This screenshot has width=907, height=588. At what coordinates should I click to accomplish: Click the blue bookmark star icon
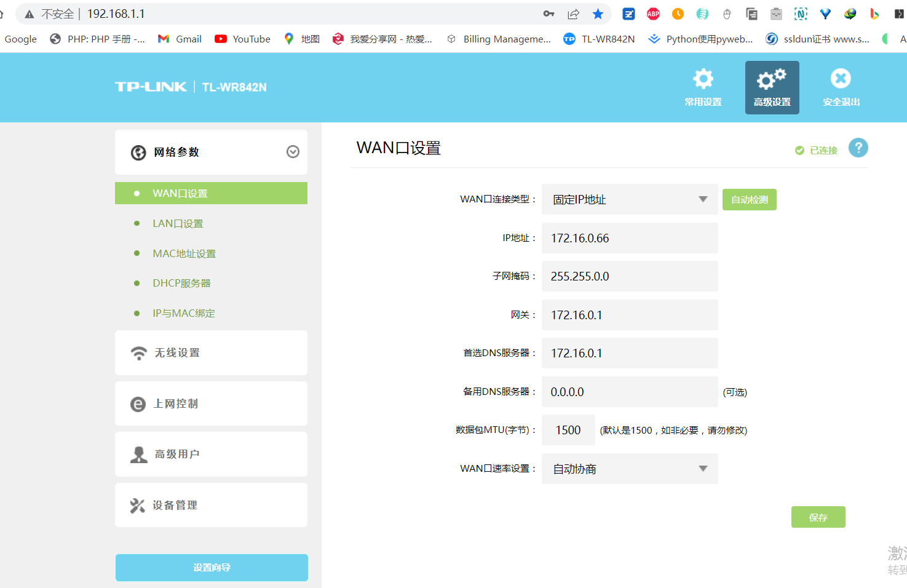tap(598, 14)
